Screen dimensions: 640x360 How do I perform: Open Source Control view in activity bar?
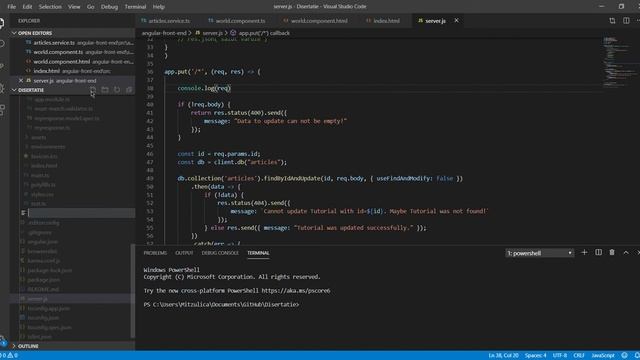click(2, 65)
